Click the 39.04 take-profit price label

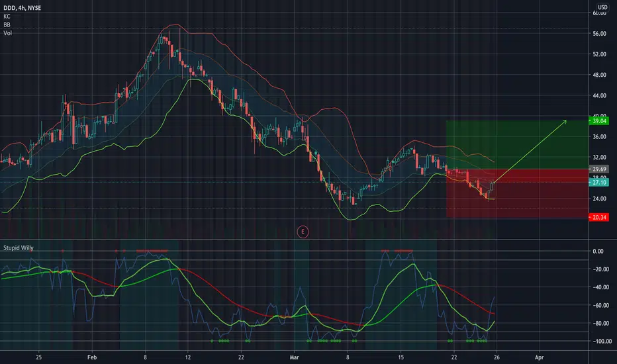(x=599, y=121)
